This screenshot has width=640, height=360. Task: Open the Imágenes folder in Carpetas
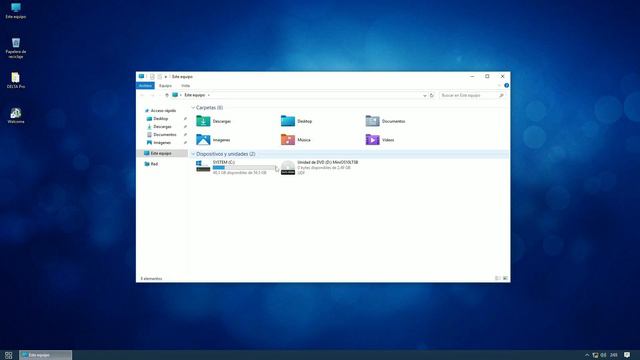(213, 140)
